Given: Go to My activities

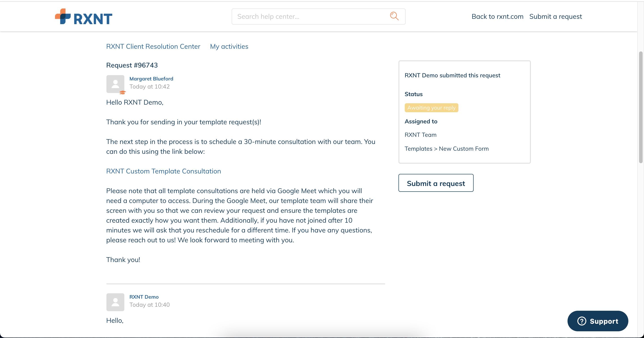Looking at the screenshot, I should [229, 46].
